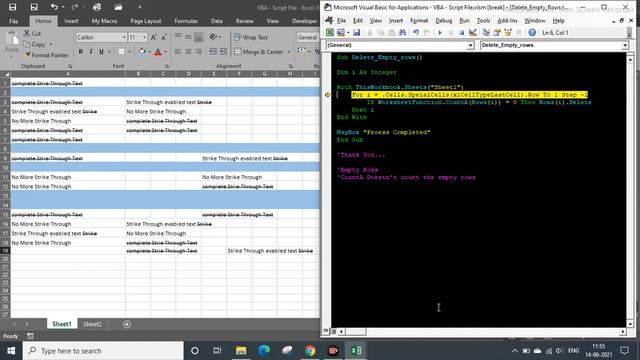The height and width of the screenshot is (360, 640).
Task: Open the Format menu in VBA editor
Action: 419,20
